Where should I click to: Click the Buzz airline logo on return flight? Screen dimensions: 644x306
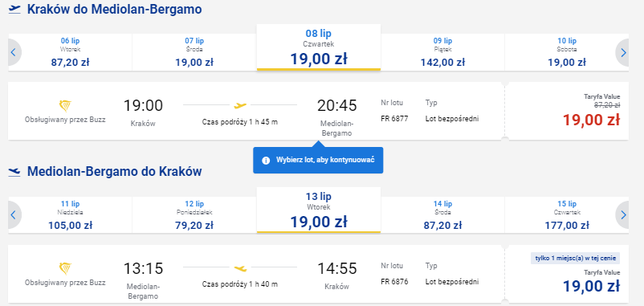click(x=65, y=268)
